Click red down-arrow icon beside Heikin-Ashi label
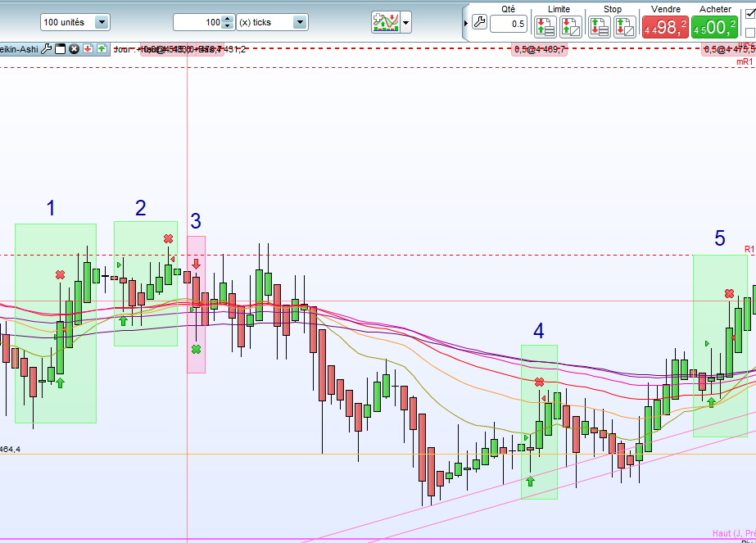 coord(88,48)
